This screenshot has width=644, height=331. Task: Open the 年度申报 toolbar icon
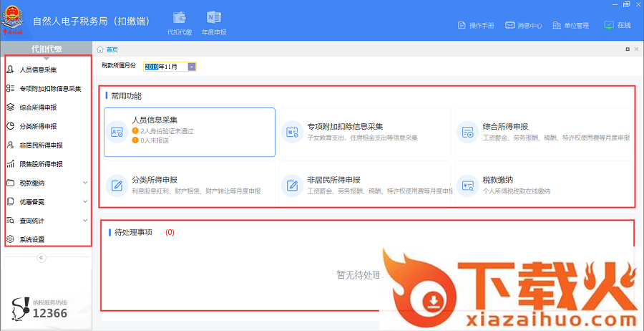[x=213, y=22]
